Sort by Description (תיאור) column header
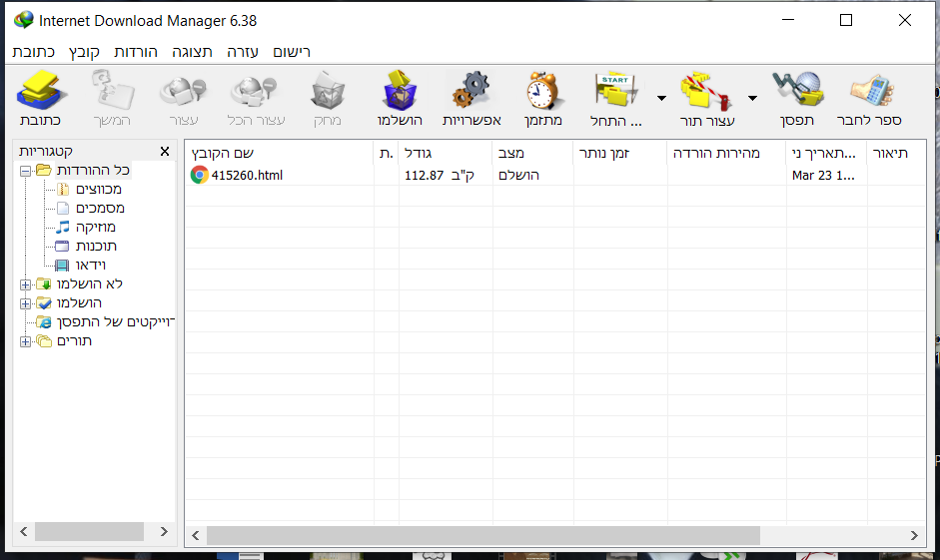Image resolution: width=940 pixels, height=560 pixels. point(896,154)
